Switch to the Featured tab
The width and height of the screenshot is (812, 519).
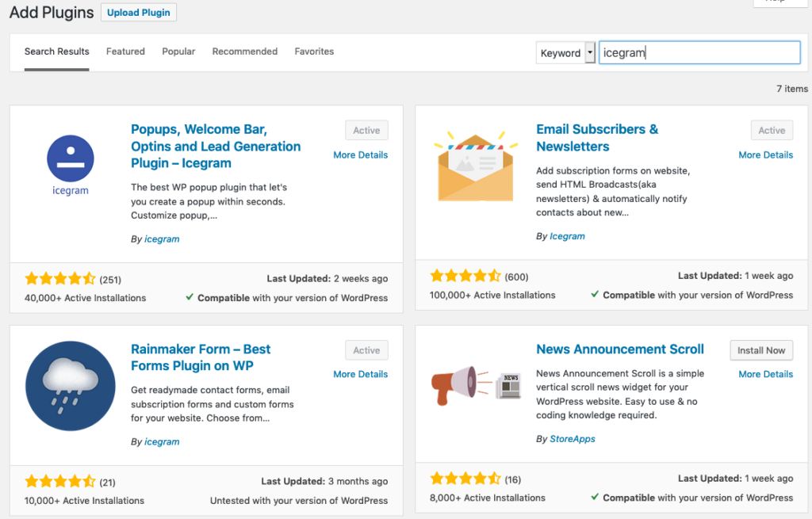click(x=124, y=52)
